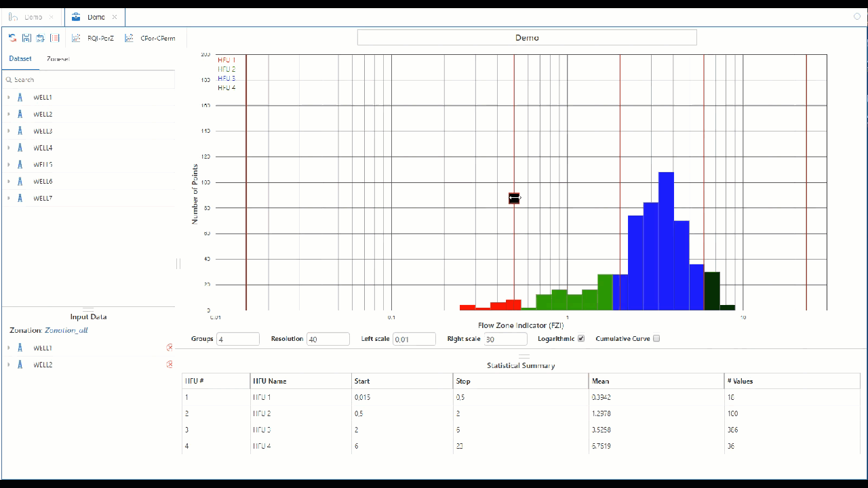Click the well derrick icon beside WELL4

point(20,148)
